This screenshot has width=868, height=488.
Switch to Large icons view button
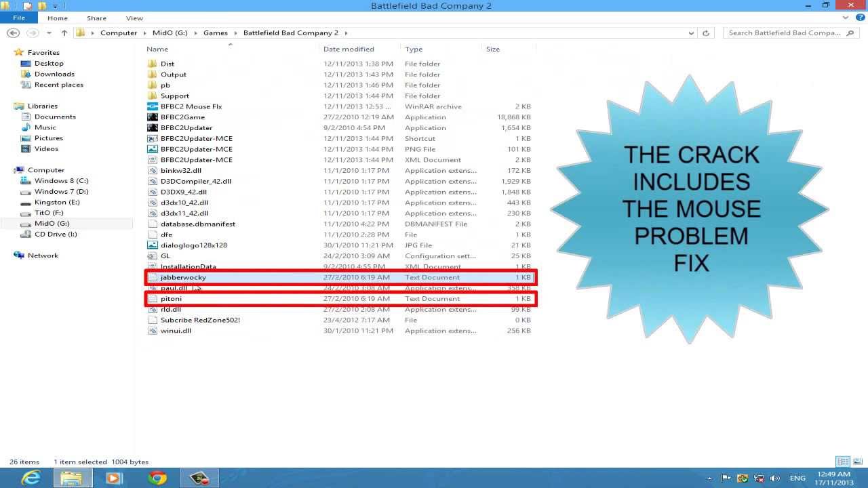856,462
